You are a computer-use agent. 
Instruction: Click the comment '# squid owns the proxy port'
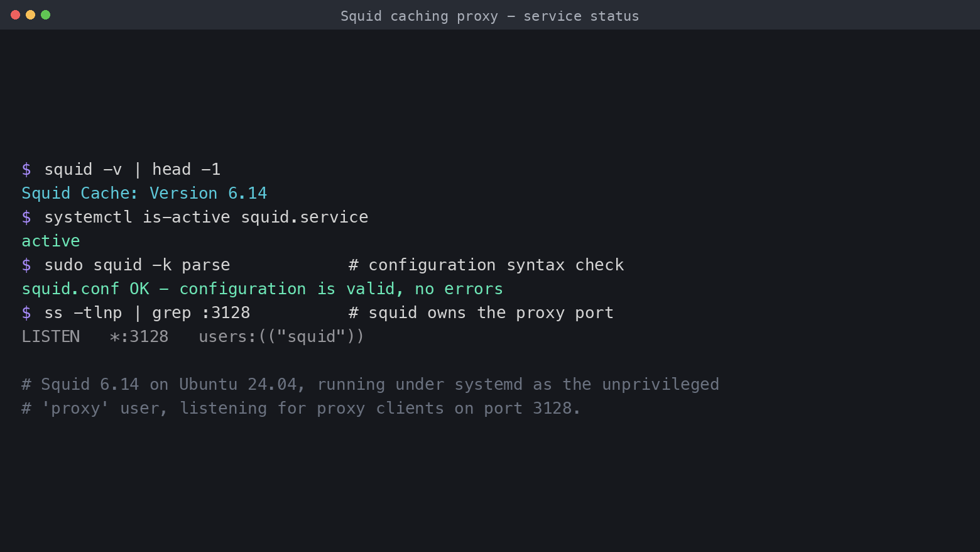coord(481,313)
